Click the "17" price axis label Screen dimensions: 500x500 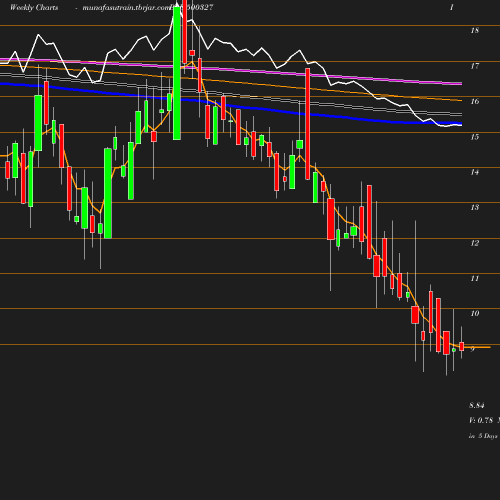pos(475,66)
